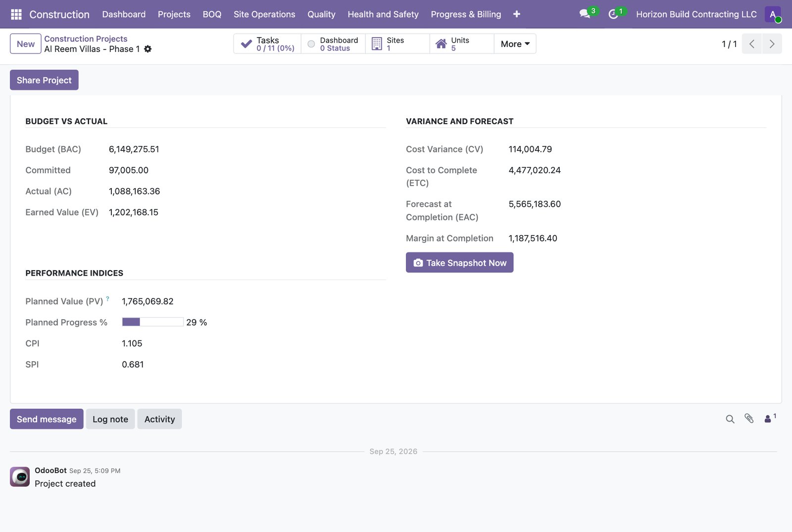
Task: Toggle the Dashboard 0 Status radio indicator
Action: coord(311,44)
